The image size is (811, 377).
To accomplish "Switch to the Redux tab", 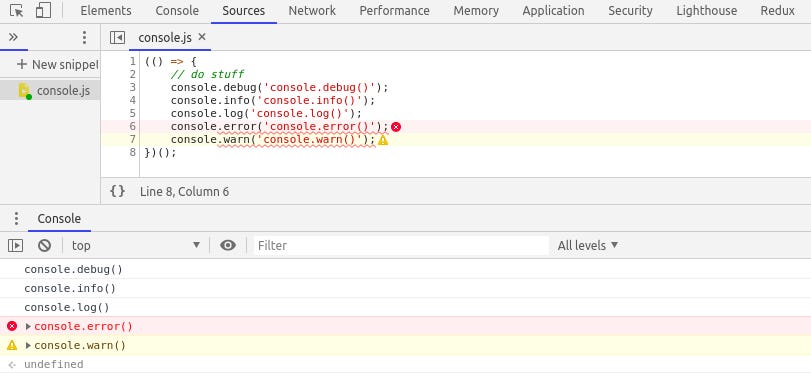I will click(x=777, y=11).
